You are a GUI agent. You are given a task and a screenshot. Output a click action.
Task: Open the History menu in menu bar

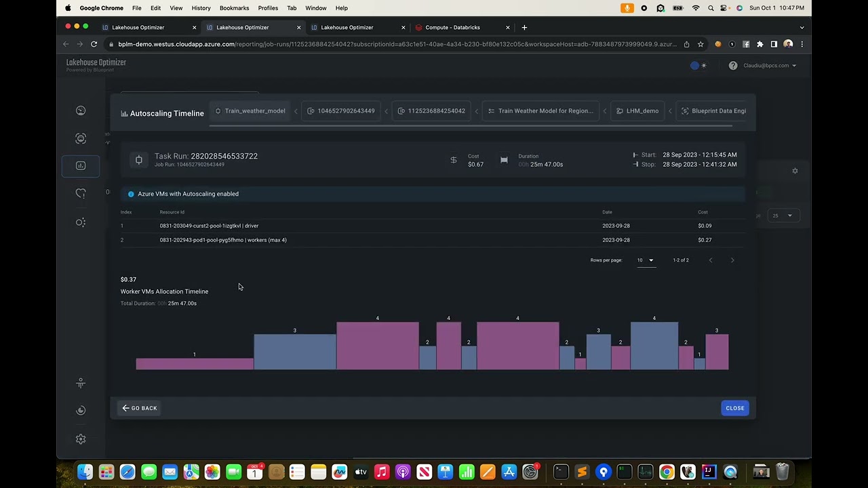201,8
